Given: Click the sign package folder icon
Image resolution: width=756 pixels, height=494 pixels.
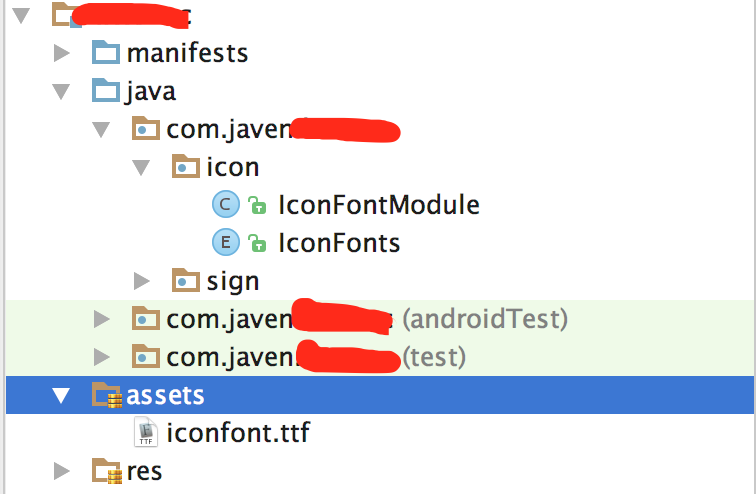Looking at the screenshot, I should coord(186,280).
